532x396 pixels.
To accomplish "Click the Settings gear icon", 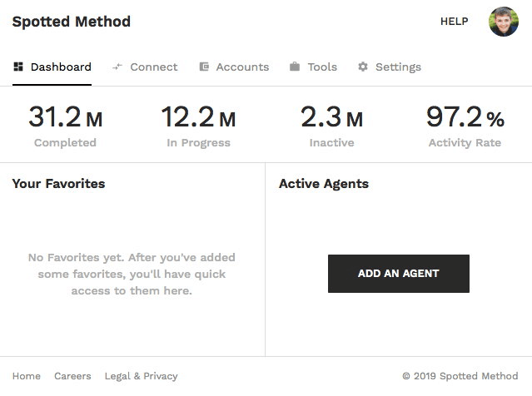I will [x=363, y=67].
